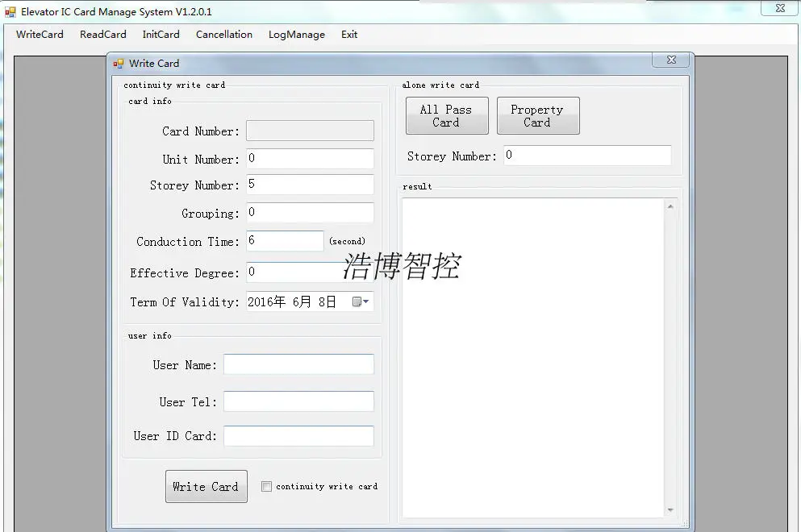Click the Property Card button
This screenshot has width=801, height=532.
click(x=538, y=116)
